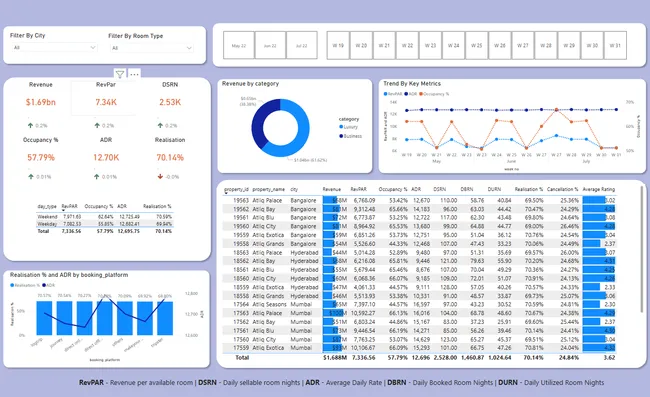Click the ADR legend marker in Trend By Key Metrics
Viewport: 650px width, 397px height.
pyautogui.click(x=406, y=94)
